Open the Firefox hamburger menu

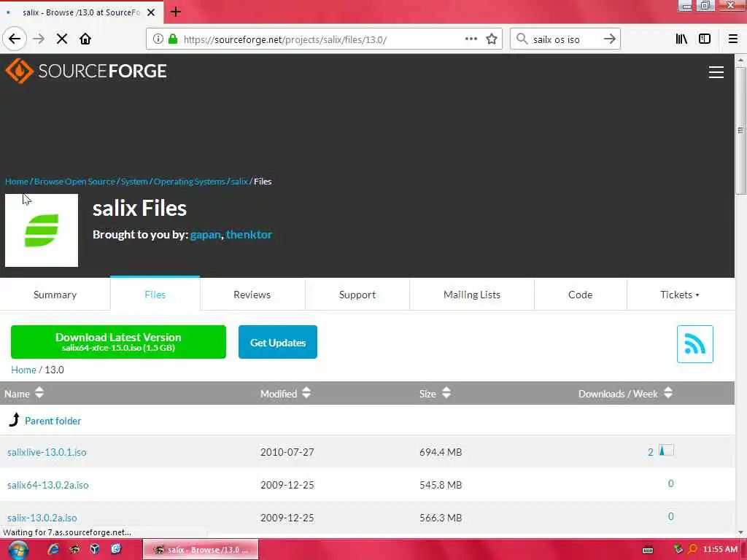coord(732,39)
